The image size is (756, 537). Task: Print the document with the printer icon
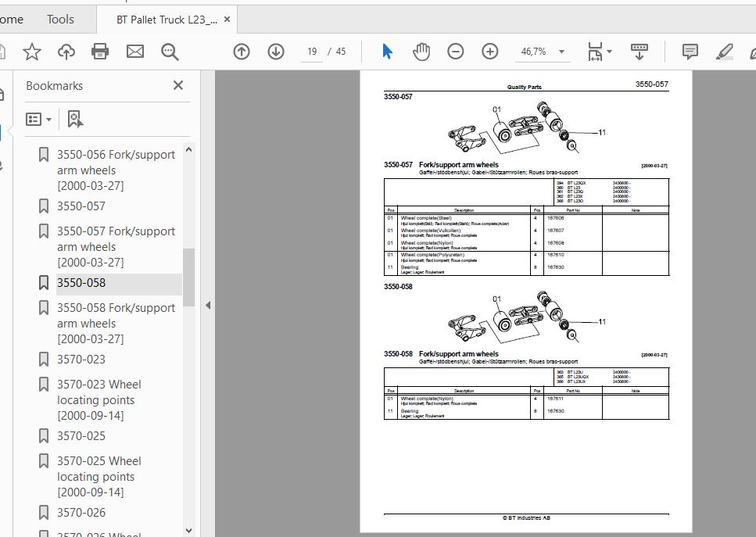tap(100, 51)
